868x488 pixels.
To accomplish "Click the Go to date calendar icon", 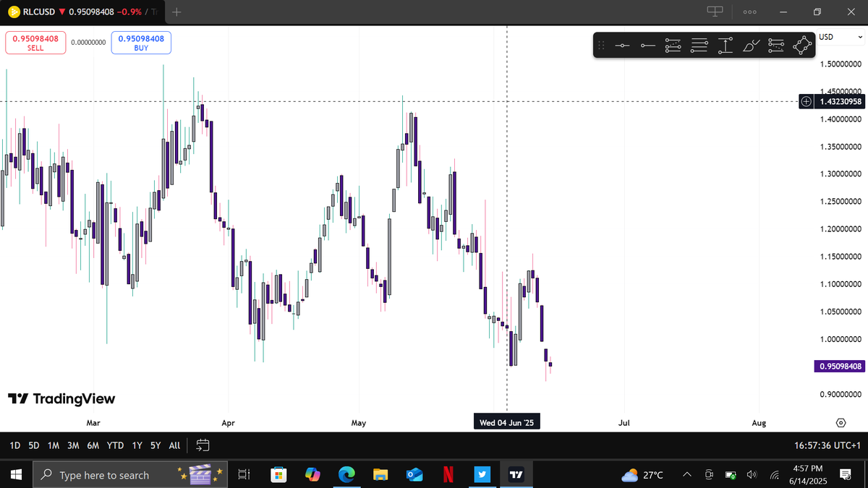I will tap(203, 445).
